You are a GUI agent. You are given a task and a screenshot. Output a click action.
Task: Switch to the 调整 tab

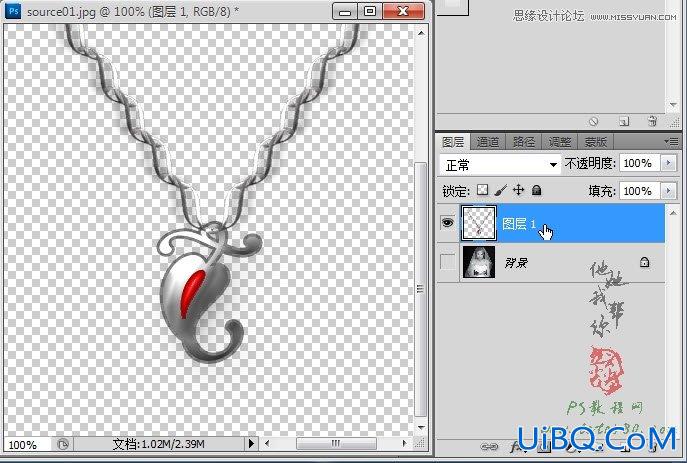click(560, 142)
